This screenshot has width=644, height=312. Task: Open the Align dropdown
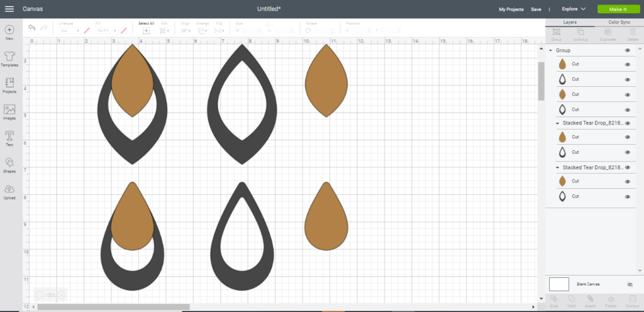(186, 31)
